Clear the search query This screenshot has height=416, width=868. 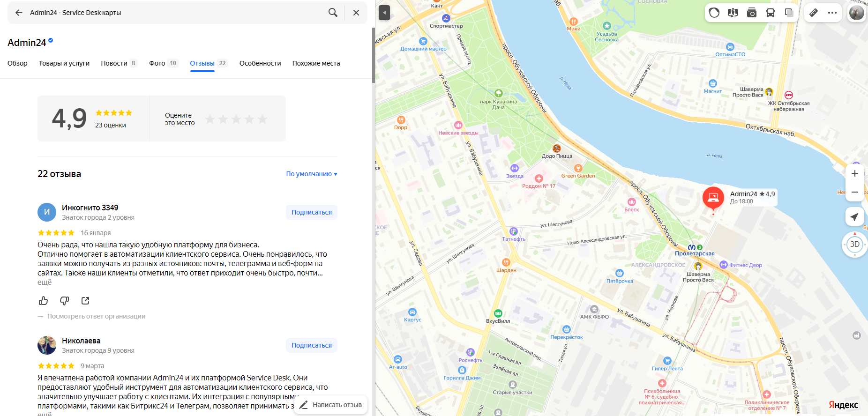click(x=356, y=13)
